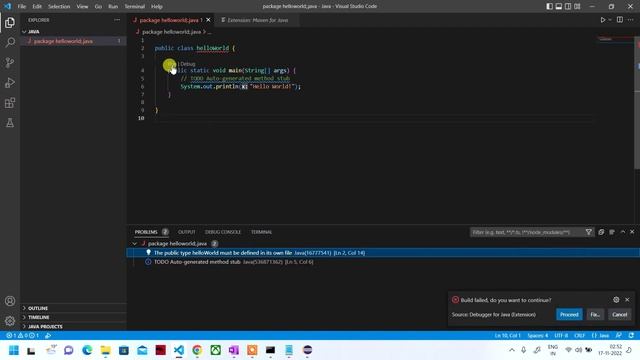Toggle panel layout icon in title bar
Screen dimensions: 640x360
(558, 6)
